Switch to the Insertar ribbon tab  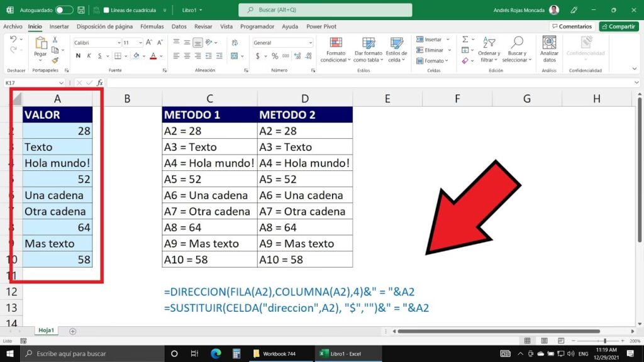click(x=59, y=26)
